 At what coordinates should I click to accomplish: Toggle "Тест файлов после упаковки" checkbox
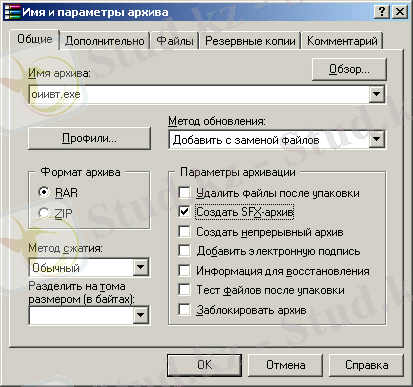click(x=184, y=290)
